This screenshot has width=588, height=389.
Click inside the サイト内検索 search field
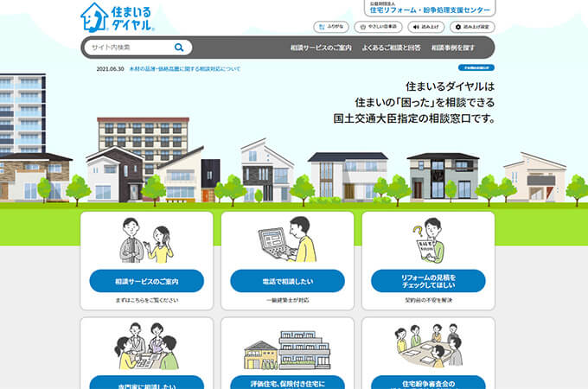[130, 48]
